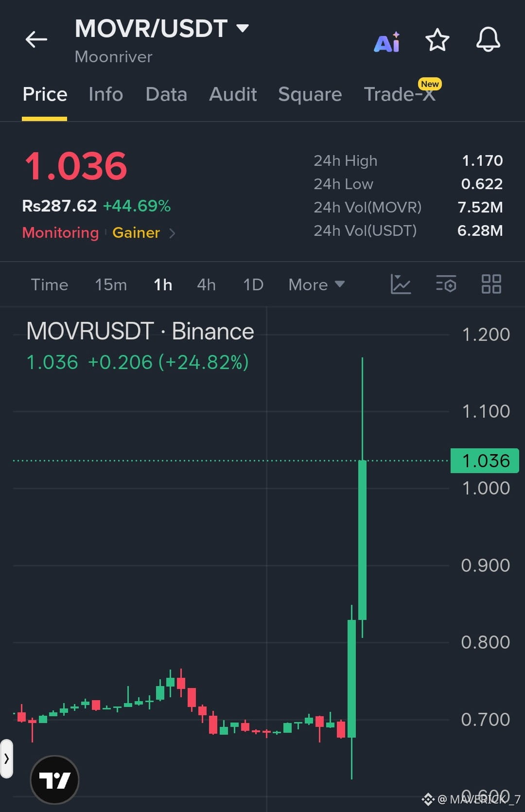Open chart indicators line-graph icon

[401, 284]
